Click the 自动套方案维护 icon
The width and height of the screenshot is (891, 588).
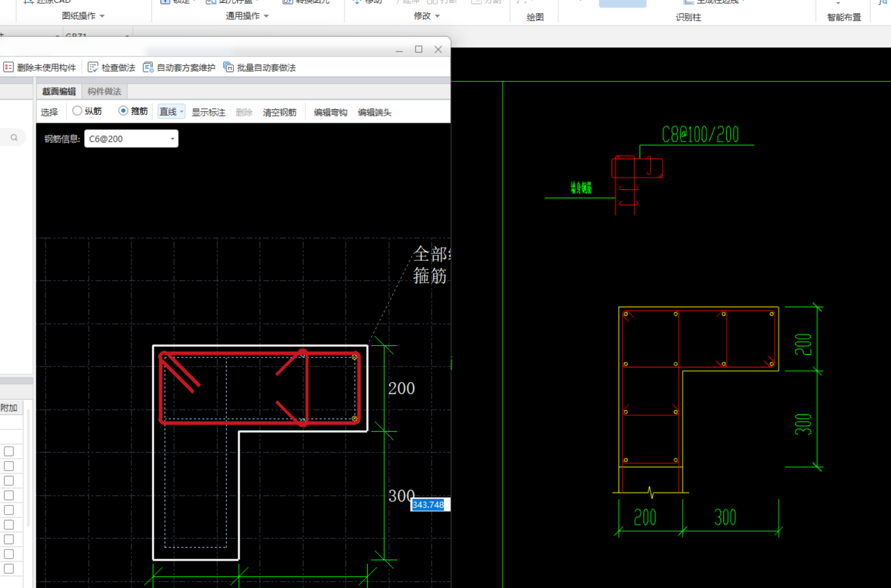148,68
